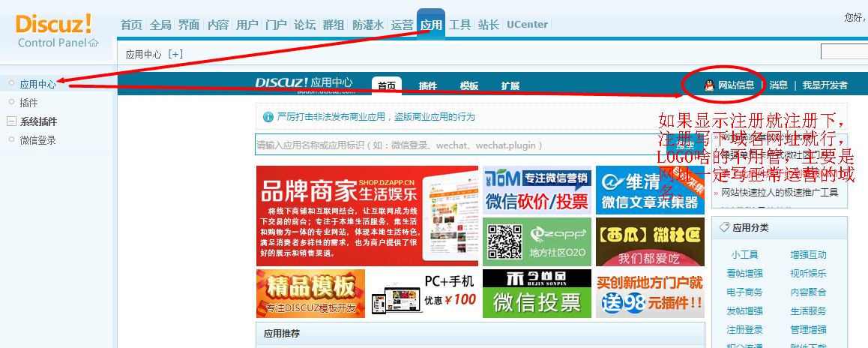Viewport: 868px width, 348px height.
Task: Open 全局 in top menu
Action: point(160,25)
